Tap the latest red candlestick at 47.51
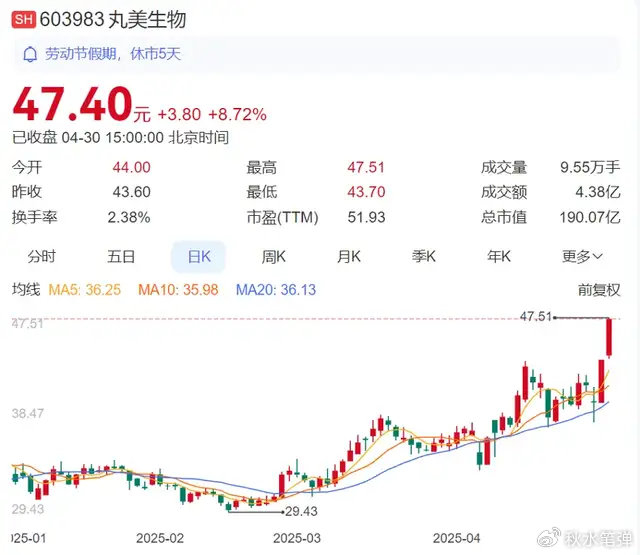 [x=609, y=337]
